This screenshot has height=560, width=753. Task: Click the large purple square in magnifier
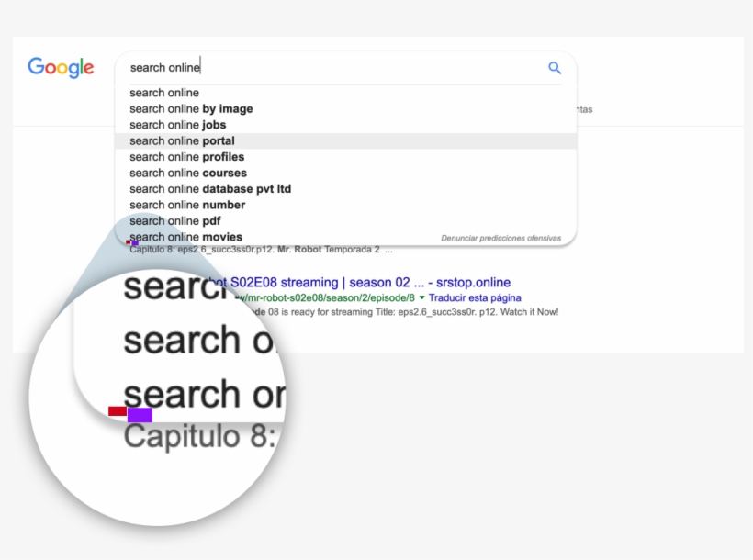coord(140,415)
